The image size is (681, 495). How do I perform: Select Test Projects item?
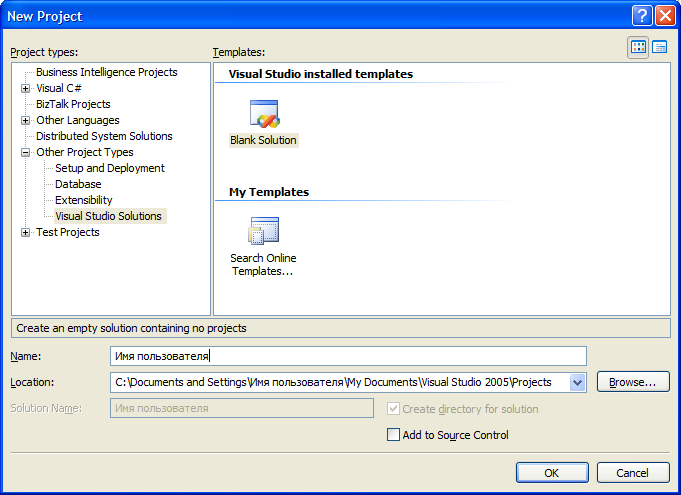click(68, 232)
